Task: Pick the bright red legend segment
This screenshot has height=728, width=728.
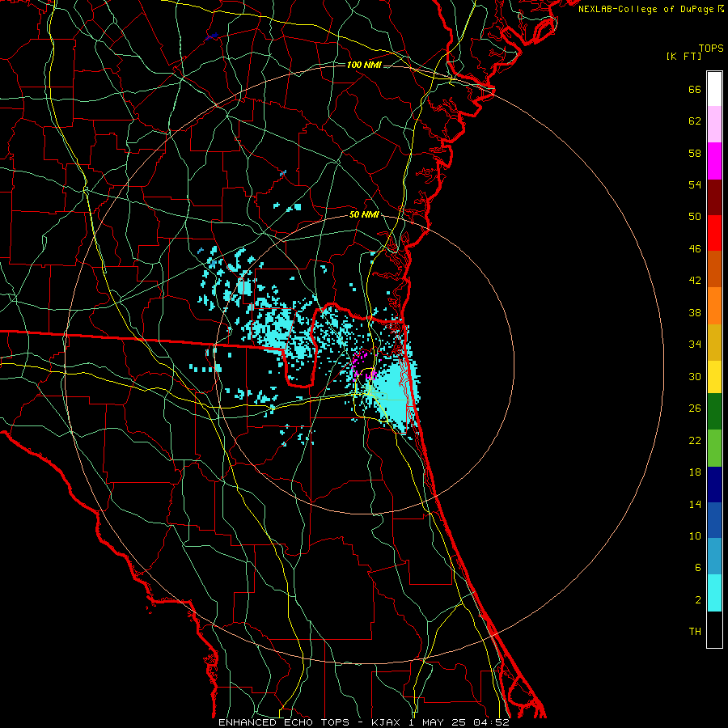Action: pyautogui.click(x=714, y=233)
